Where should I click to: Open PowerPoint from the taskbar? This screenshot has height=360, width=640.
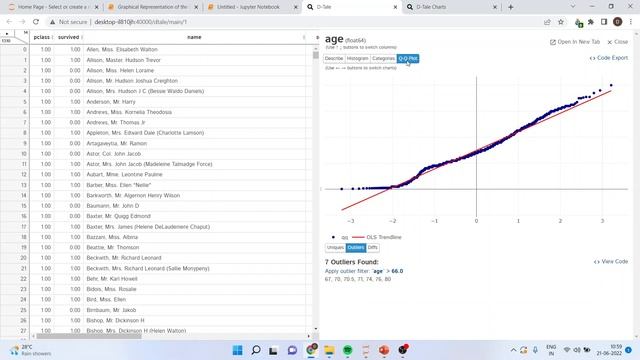384,350
